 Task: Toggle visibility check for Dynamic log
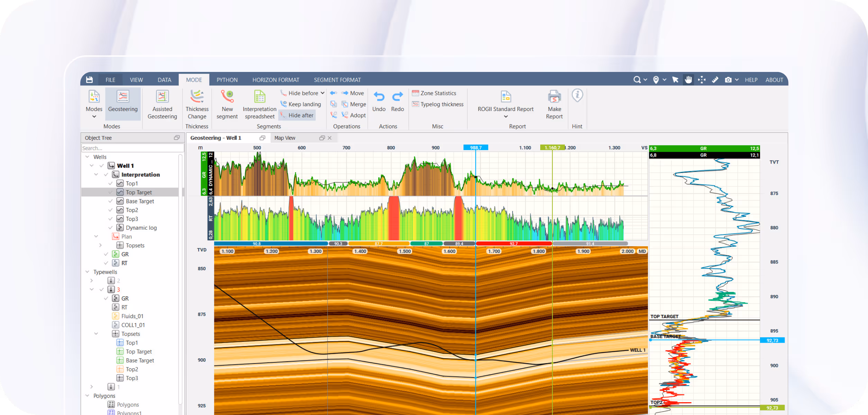(x=110, y=228)
